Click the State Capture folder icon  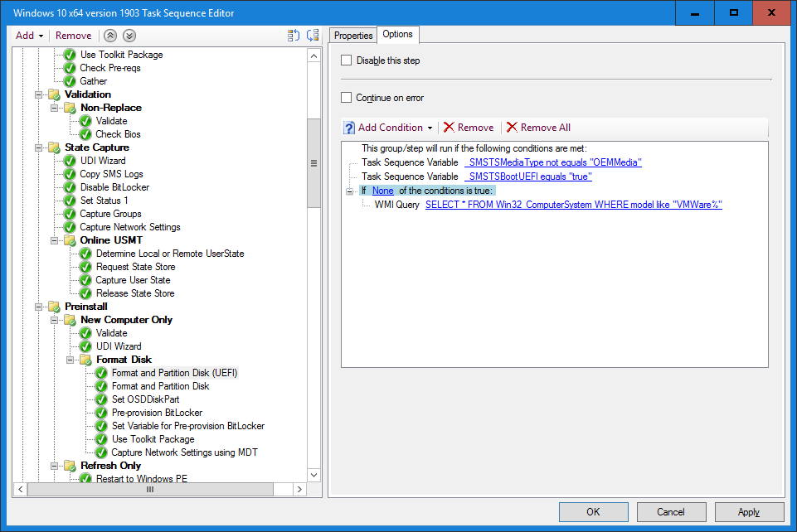coord(54,148)
